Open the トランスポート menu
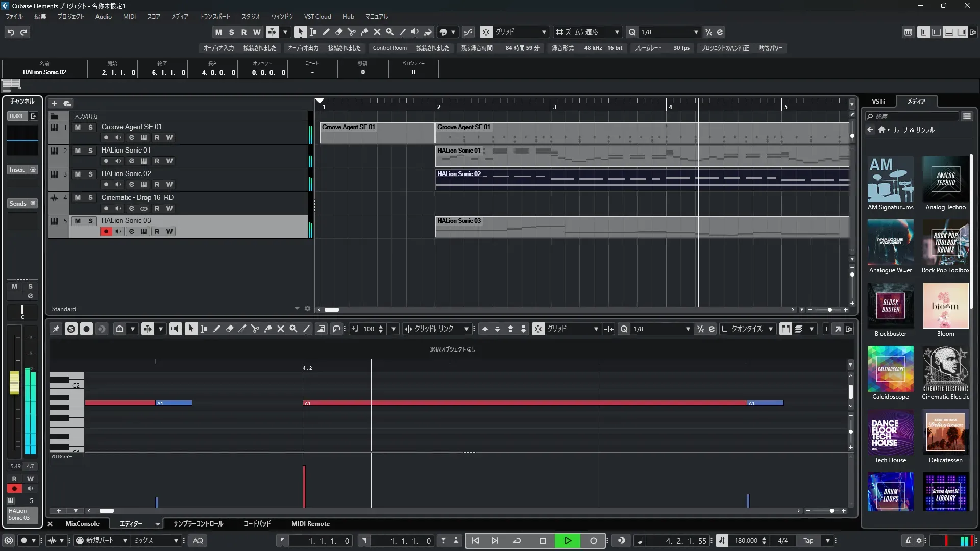Screen dimensions: 980x551 (x=214, y=17)
